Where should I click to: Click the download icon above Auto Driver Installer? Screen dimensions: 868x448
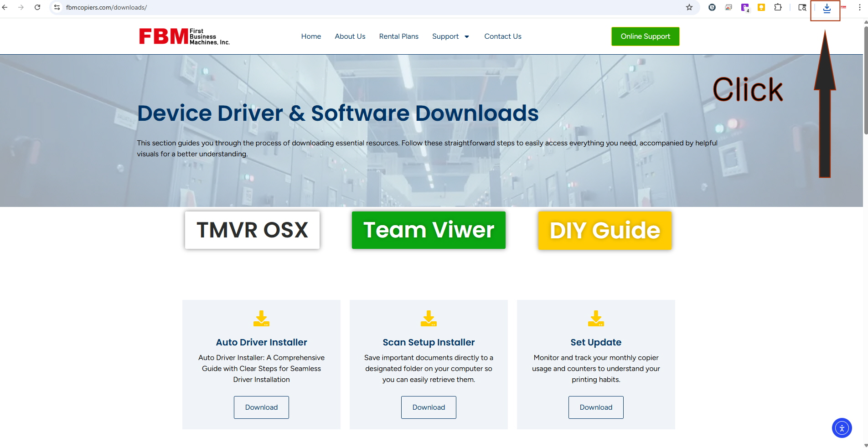tap(261, 319)
